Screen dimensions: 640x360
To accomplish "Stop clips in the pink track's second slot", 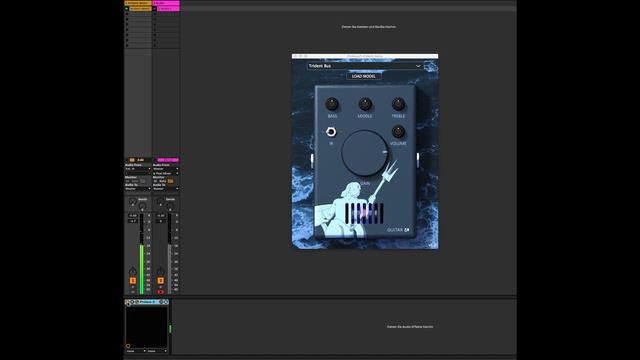I will [x=154, y=13].
